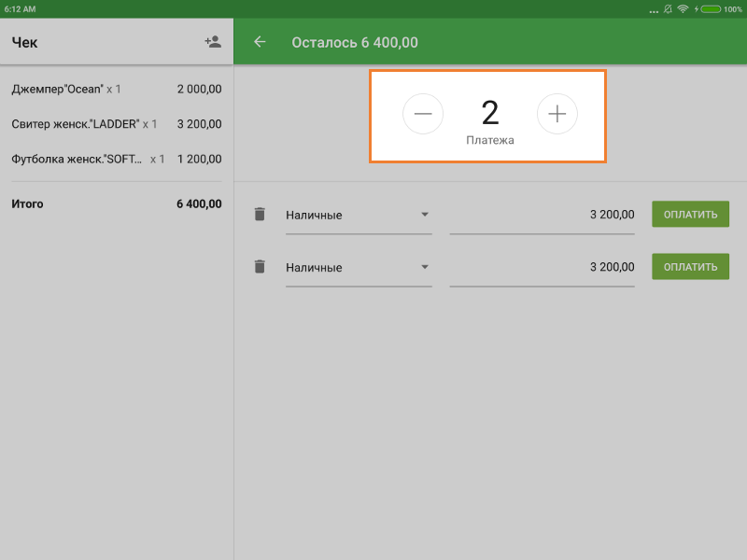Open first payment type dropdown

pyautogui.click(x=359, y=216)
